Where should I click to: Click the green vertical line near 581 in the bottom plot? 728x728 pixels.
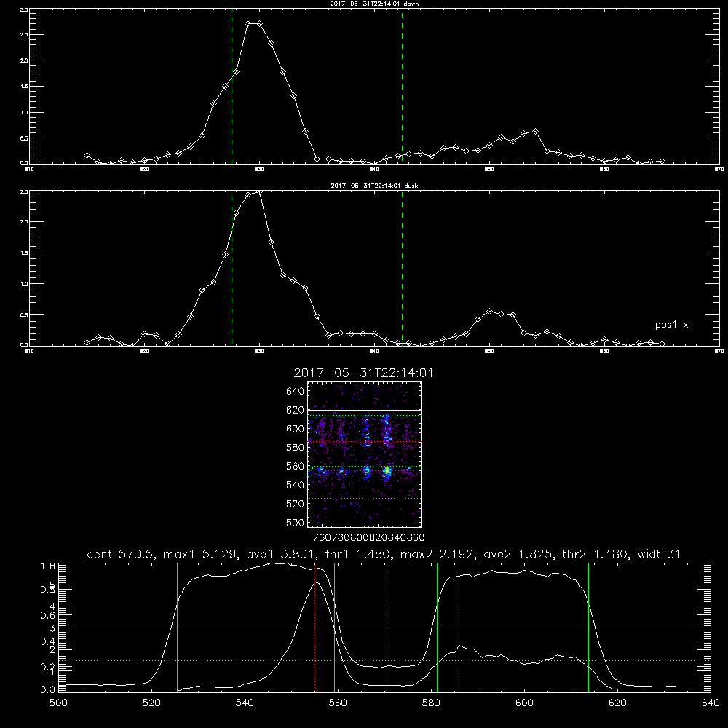click(438, 628)
